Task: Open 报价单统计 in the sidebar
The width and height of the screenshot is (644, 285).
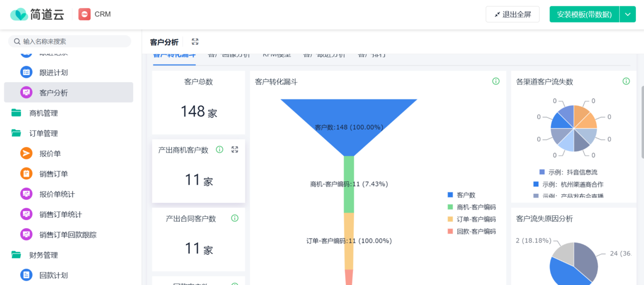Action: click(57, 194)
